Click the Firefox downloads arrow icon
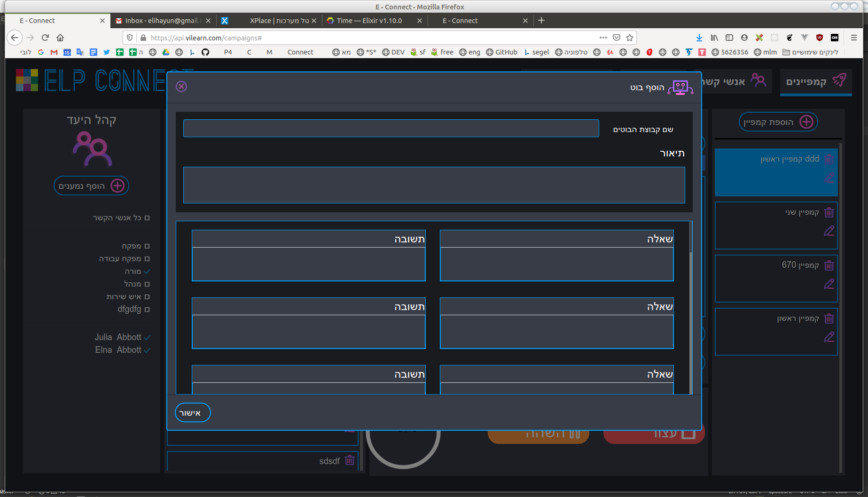The height and width of the screenshot is (497, 868). click(x=699, y=38)
